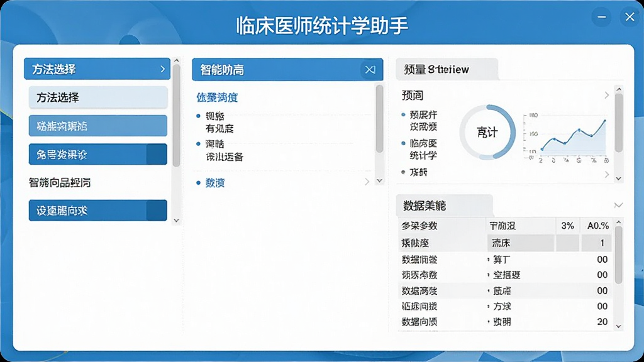The image size is (644, 362).
Task: Select the light 方法选择 list item
Action: (x=98, y=97)
